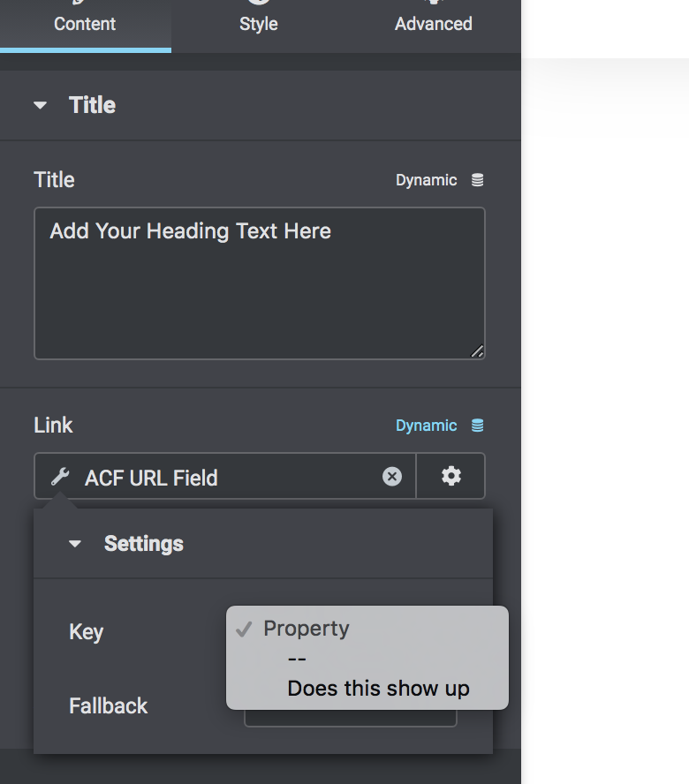
Task: Click dynamic tags icon beside Link
Action: point(476,425)
